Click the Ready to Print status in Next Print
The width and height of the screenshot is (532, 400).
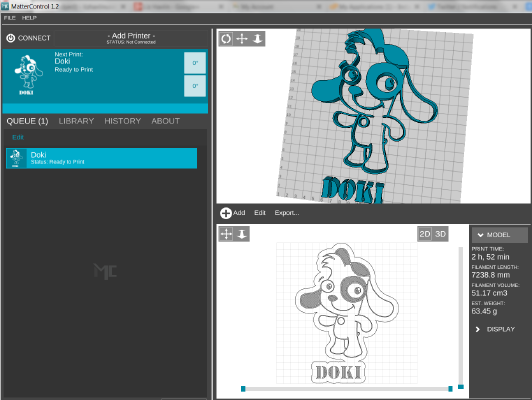[x=74, y=70]
